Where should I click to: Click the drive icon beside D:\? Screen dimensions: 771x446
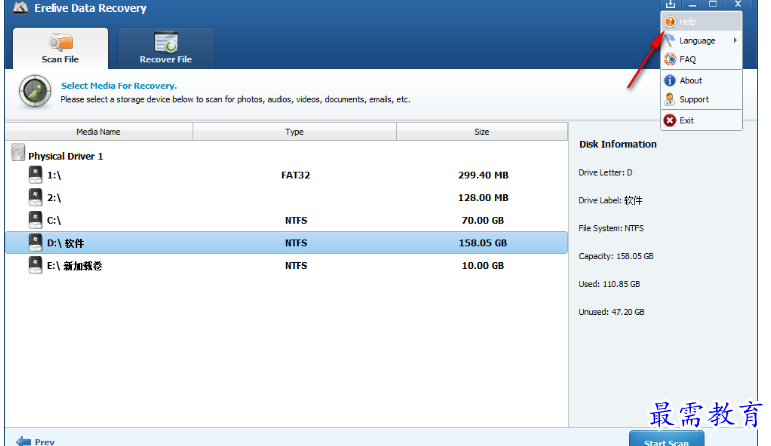(x=35, y=242)
